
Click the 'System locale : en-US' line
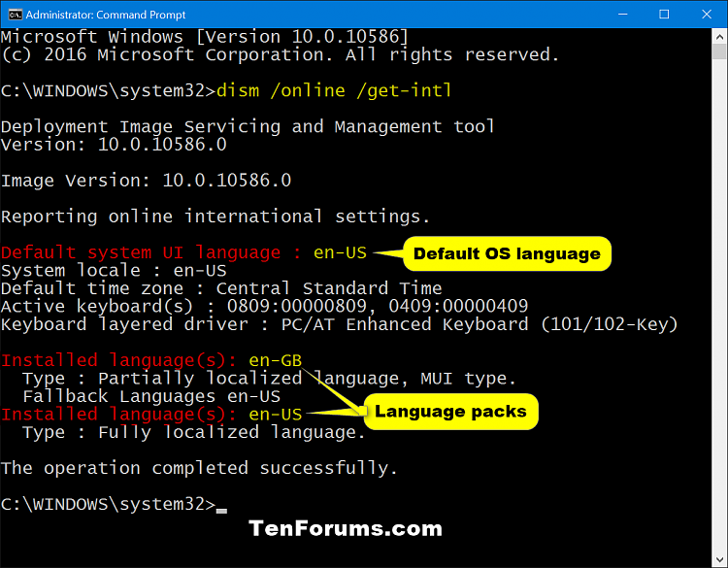click(x=114, y=271)
